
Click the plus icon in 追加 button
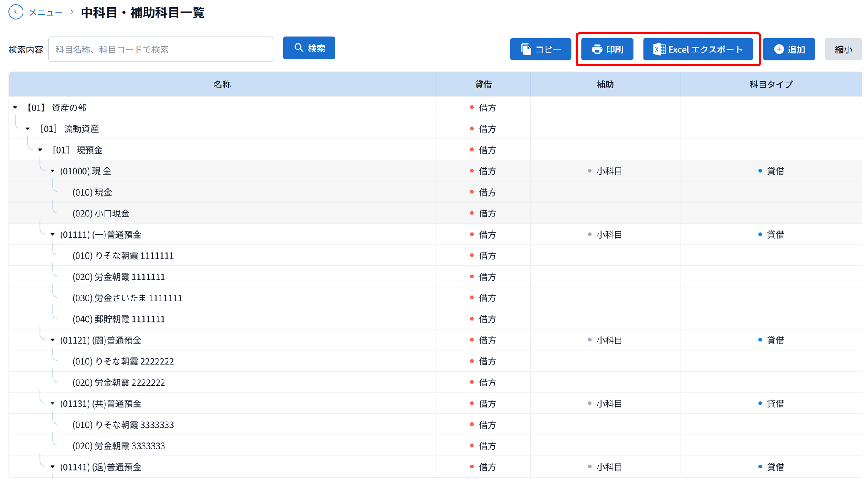tap(779, 49)
